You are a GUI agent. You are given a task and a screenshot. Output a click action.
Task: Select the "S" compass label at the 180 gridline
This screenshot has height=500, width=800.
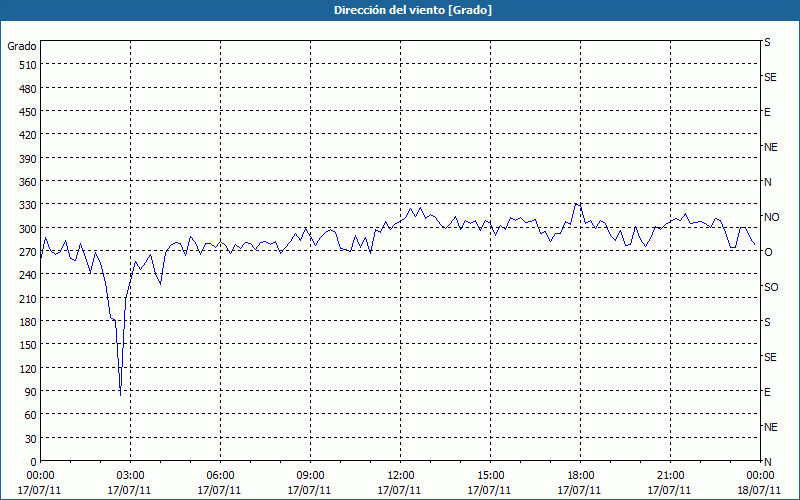(767, 322)
